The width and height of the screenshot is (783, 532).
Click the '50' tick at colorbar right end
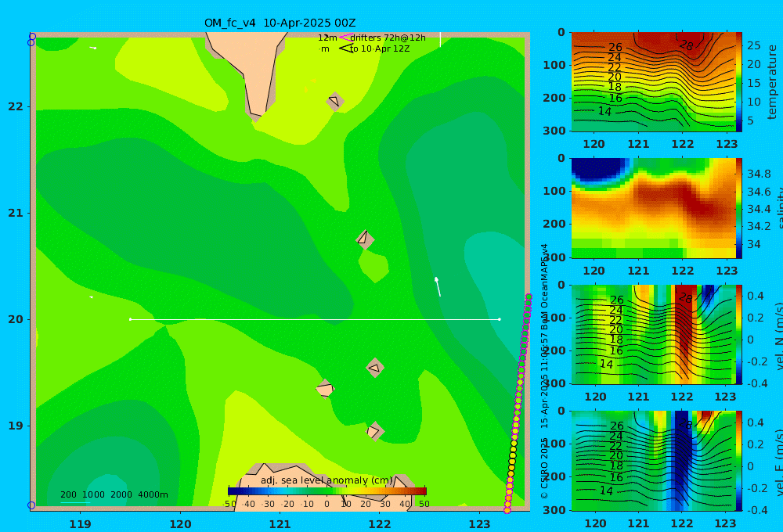point(424,504)
